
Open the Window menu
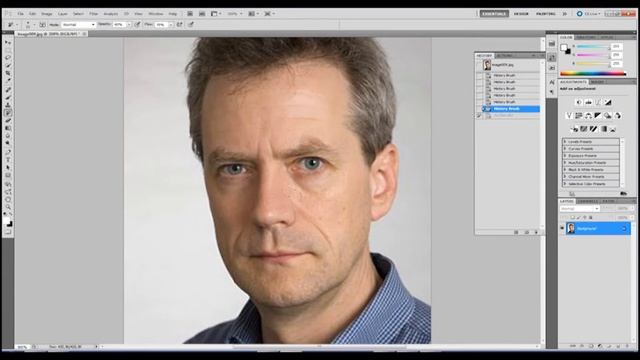(x=156, y=14)
